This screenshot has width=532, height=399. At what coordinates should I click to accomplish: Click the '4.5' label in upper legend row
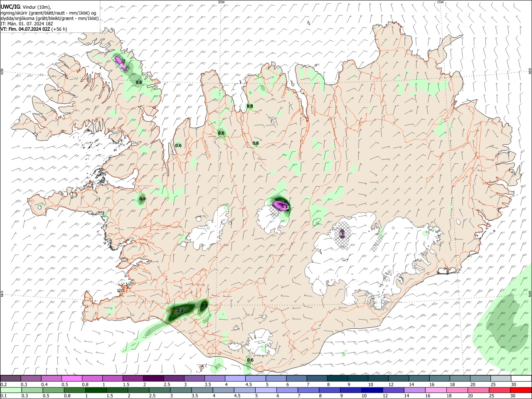249,384
